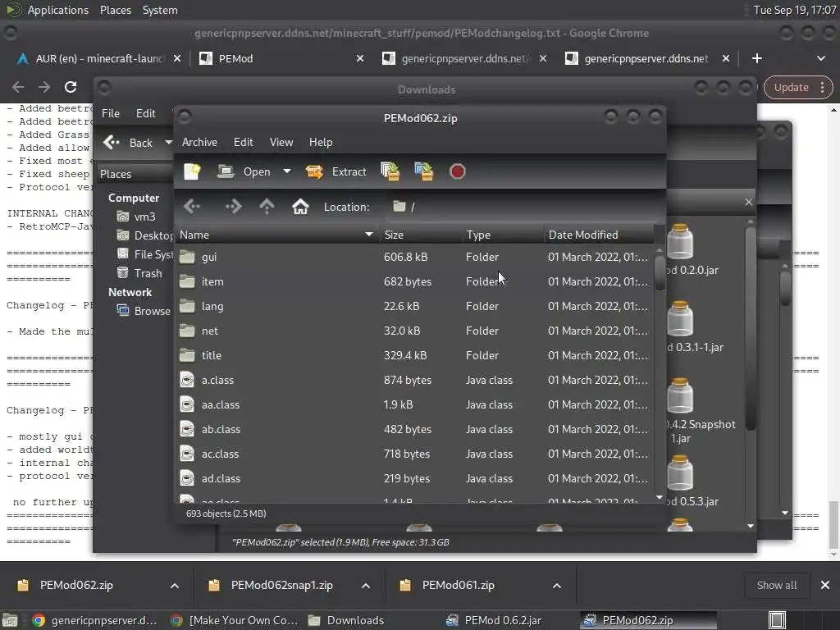This screenshot has height=630, width=840.
Task: Open the Help menu
Action: (321, 142)
